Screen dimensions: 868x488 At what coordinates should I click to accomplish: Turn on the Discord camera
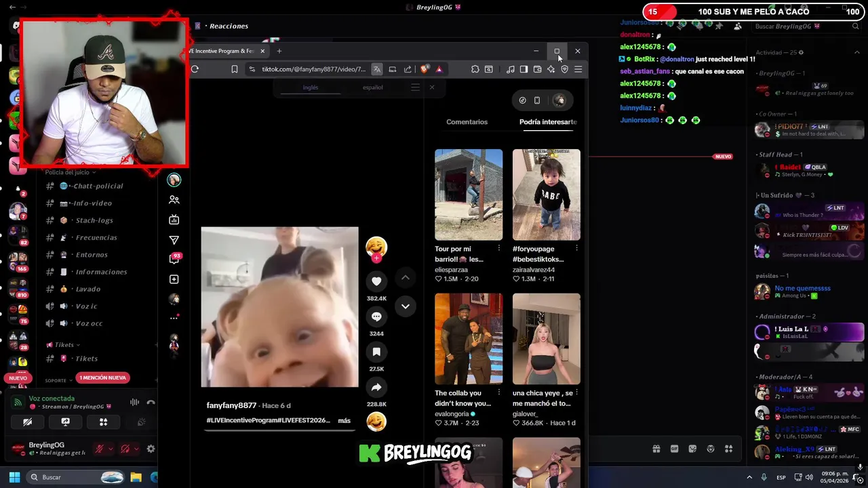click(x=28, y=422)
